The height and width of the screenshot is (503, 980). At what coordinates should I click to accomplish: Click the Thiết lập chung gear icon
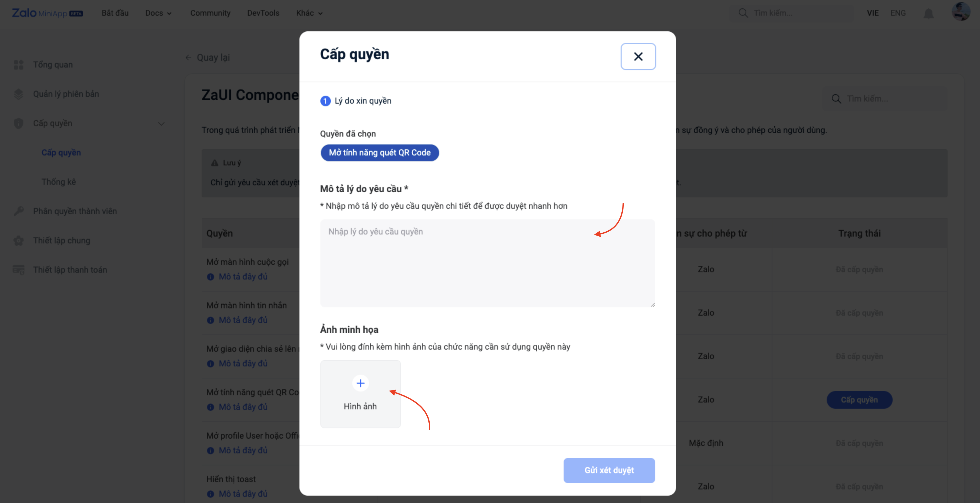point(18,241)
